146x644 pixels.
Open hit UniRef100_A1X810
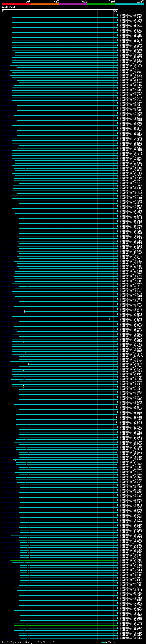pos(131,334)
